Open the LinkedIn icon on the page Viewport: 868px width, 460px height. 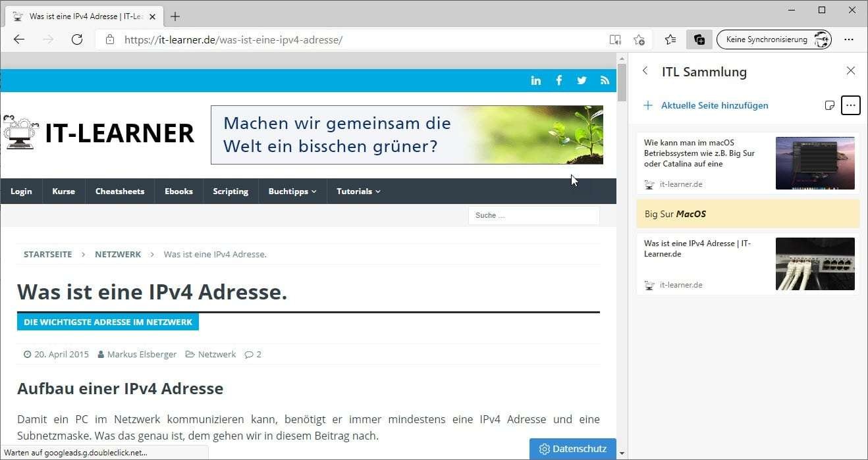[x=535, y=80]
